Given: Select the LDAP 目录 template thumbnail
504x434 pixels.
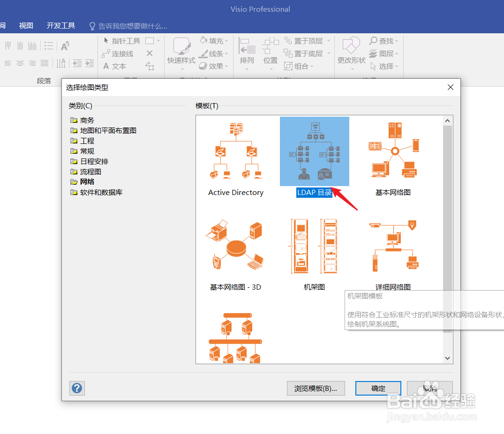Looking at the screenshot, I should click(315, 151).
